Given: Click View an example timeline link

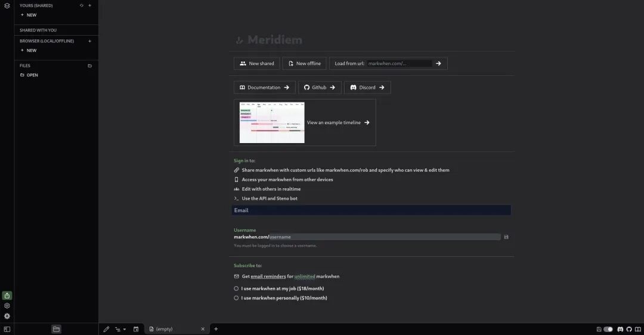Looking at the screenshot, I should (338, 122).
